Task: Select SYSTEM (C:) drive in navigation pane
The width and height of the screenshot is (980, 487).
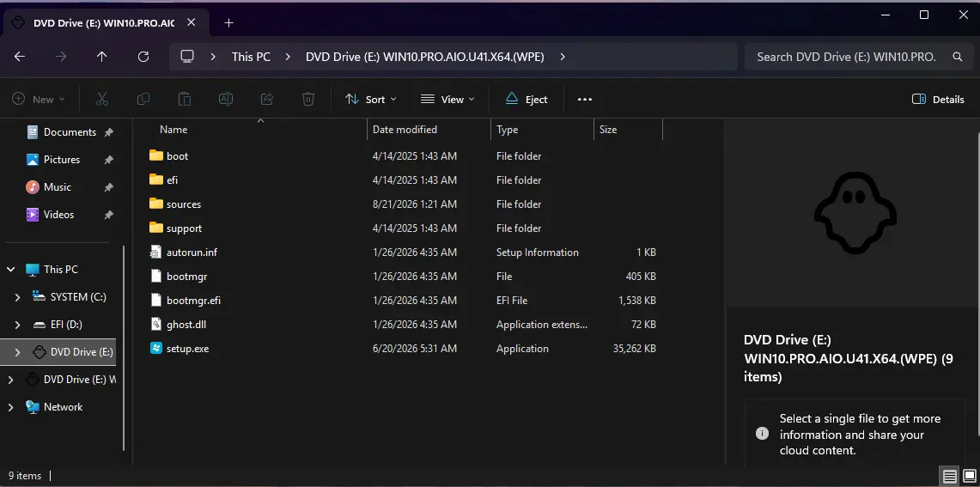Action: 78,297
